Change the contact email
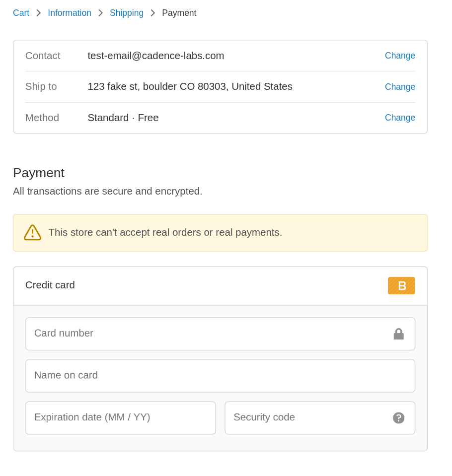 pyautogui.click(x=400, y=56)
